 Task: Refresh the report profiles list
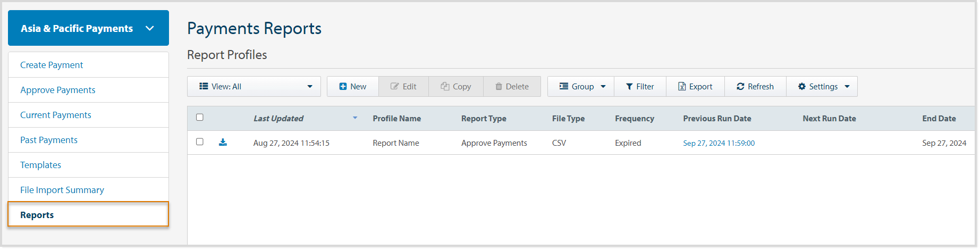click(755, 87)
